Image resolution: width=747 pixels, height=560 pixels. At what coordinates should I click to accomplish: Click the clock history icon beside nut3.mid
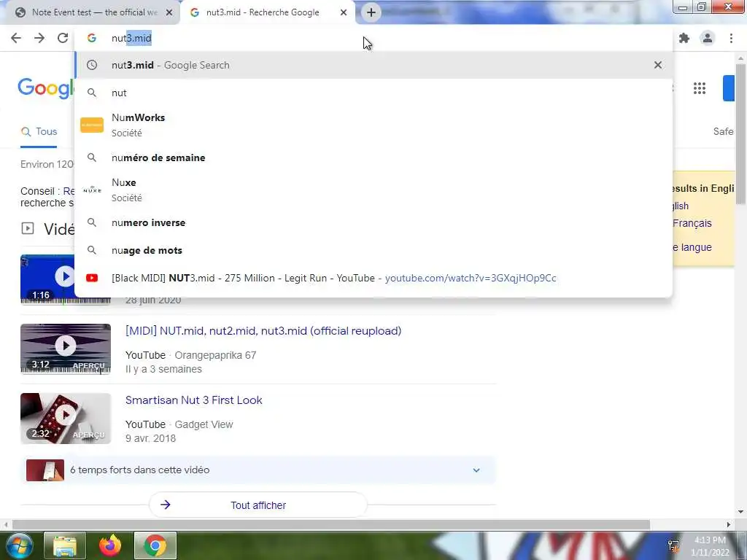[92, 65]
